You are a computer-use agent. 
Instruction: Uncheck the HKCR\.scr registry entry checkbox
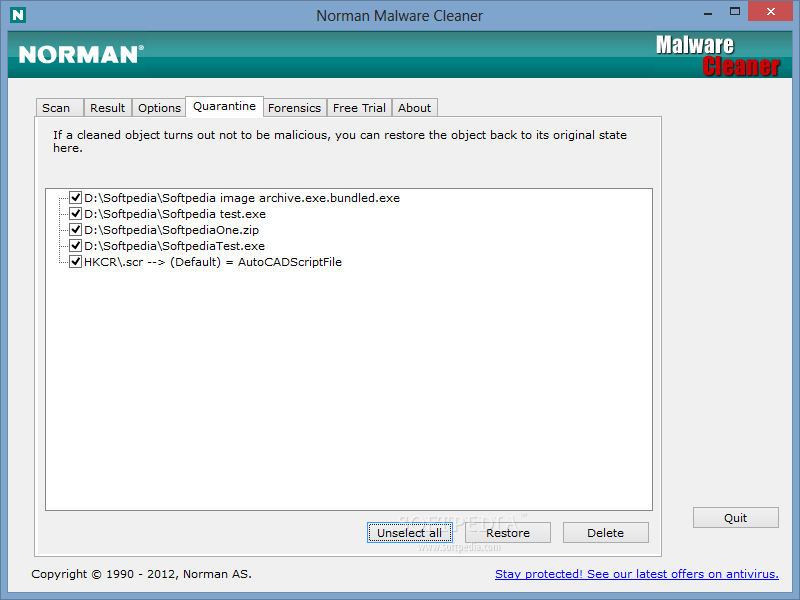pyautogui.click(x=76, y=262)
